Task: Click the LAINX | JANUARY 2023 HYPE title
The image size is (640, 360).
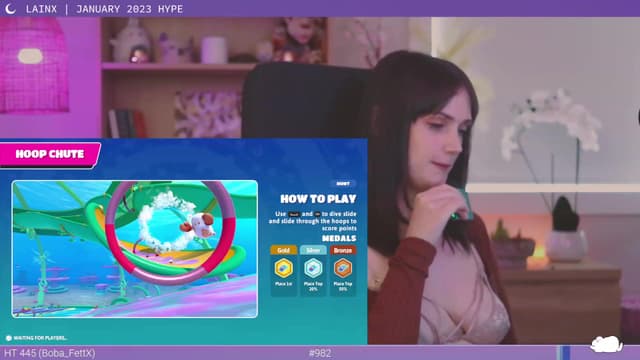Action: click(104, 9)
